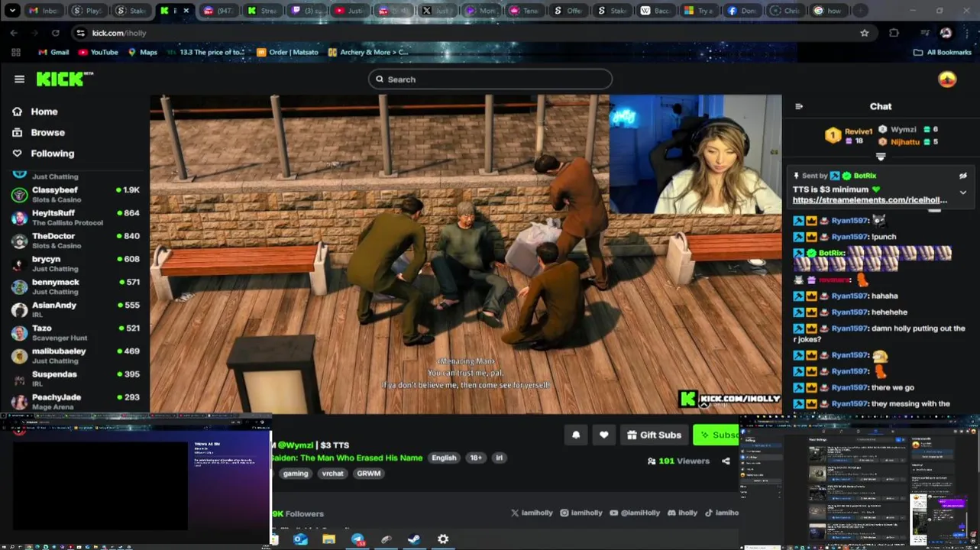Click the Gift Subs button
This screenshot has width=980, height=550.
654,435
